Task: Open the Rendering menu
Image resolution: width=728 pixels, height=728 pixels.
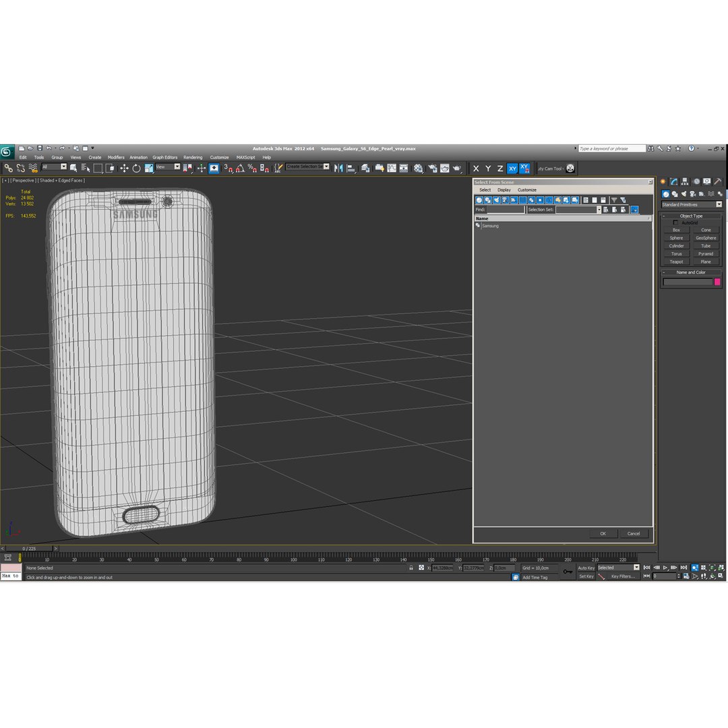Action: point(193,157)
